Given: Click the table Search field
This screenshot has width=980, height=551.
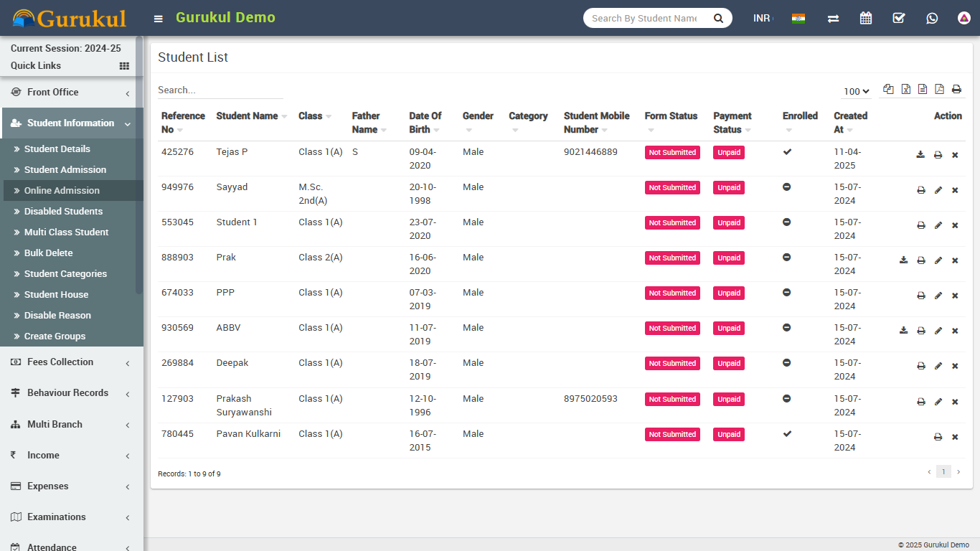Looking at the screenshot, I should click(220, 90).
